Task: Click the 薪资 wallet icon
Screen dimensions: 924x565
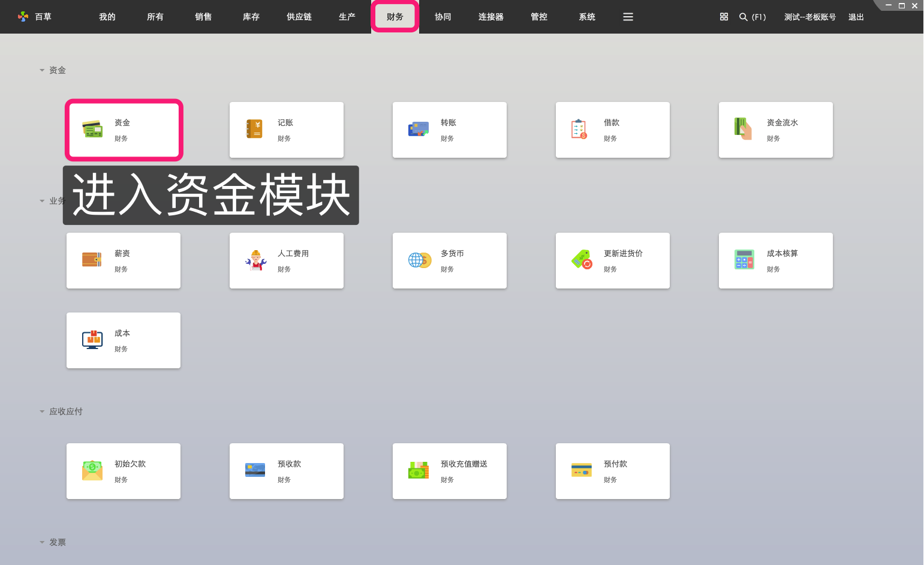Action: tap(92, 260)
